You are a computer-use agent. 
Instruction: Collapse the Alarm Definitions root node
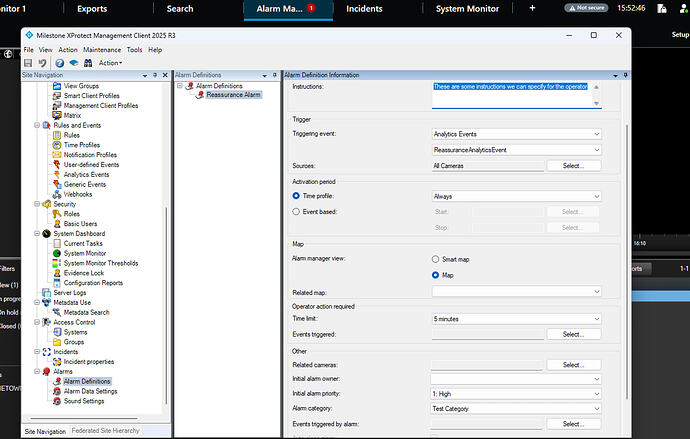coord(180,86)
